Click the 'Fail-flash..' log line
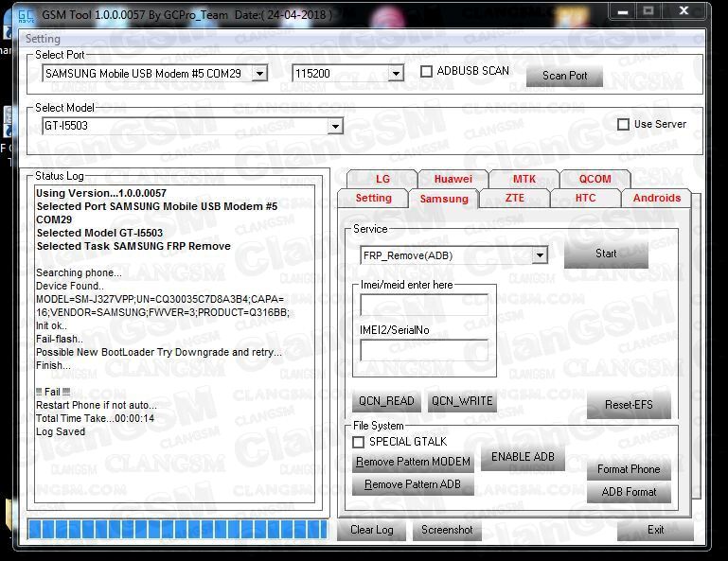The image size is (728, 561). 60,340
